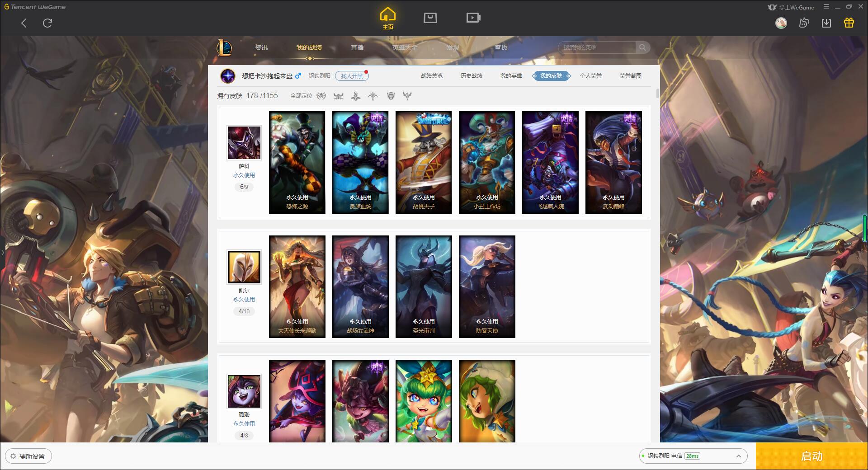868x470 pixels.
Task: Expand the 钢铁烈阳 电信 server dropdown
Action: (693, 456)
